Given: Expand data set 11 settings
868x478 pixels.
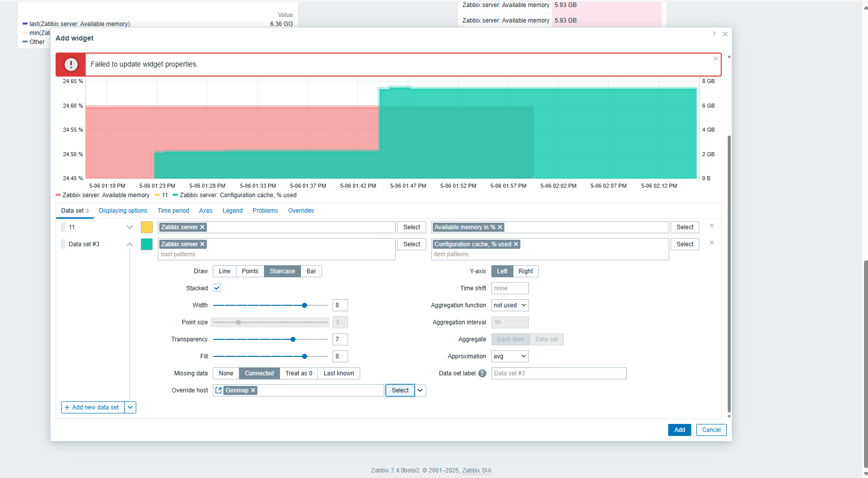Looking at the screenshot, I should tap(130, 227).
